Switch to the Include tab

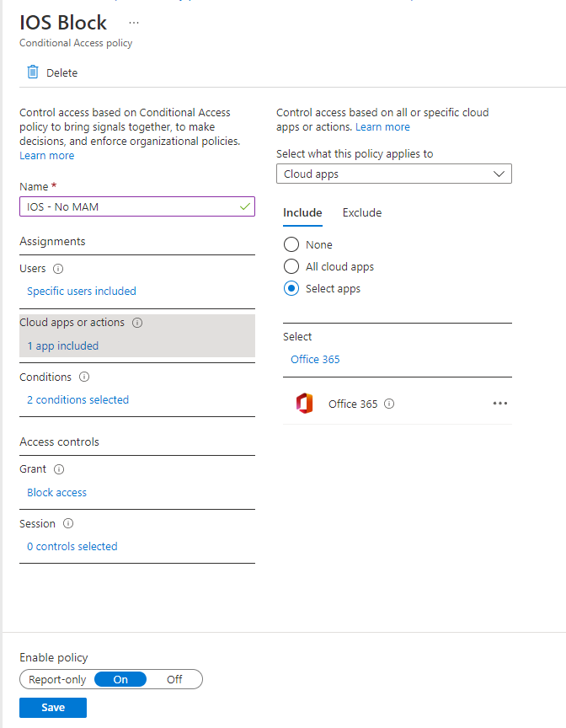[x=302, y=212]
